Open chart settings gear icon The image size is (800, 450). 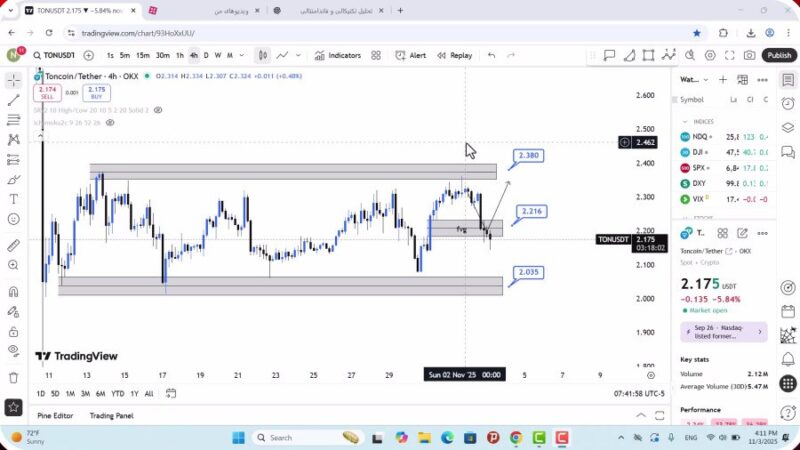(x=710, y=55)
